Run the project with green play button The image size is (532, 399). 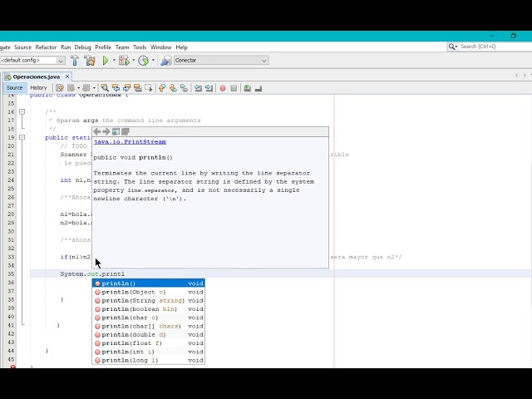pyautogui.click(x=106, y=61)
